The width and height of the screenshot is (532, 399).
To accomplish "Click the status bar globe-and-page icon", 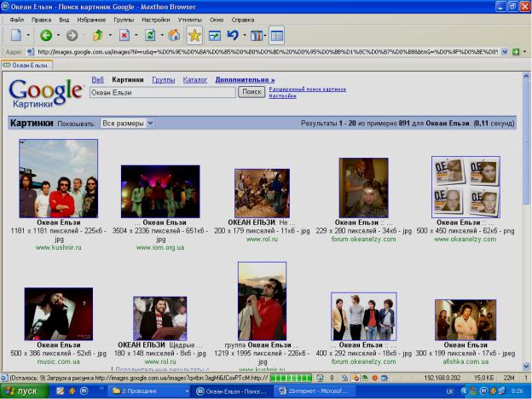I will click(x=344, y=378).
